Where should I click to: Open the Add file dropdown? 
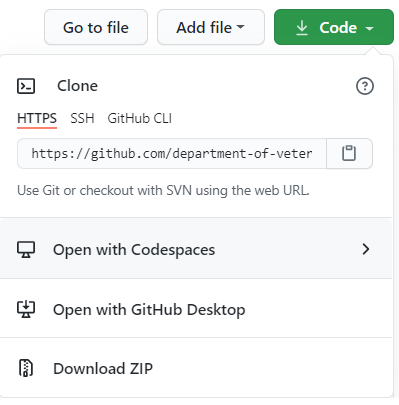coord(211,27)
